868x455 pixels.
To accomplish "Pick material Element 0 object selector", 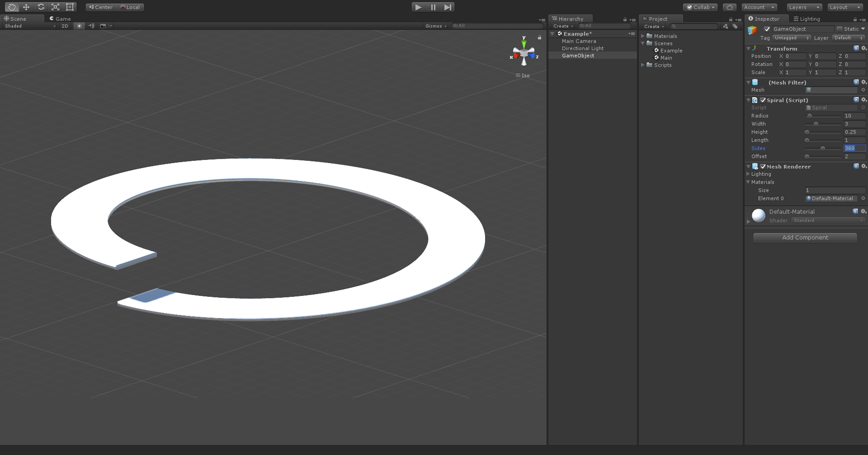I will [863, 198].
